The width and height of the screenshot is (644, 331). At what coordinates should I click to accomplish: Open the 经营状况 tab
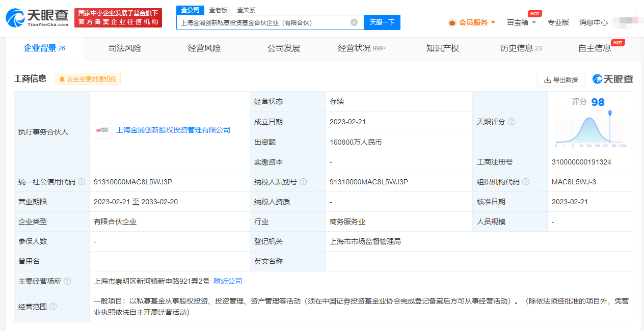pos(362,48)
